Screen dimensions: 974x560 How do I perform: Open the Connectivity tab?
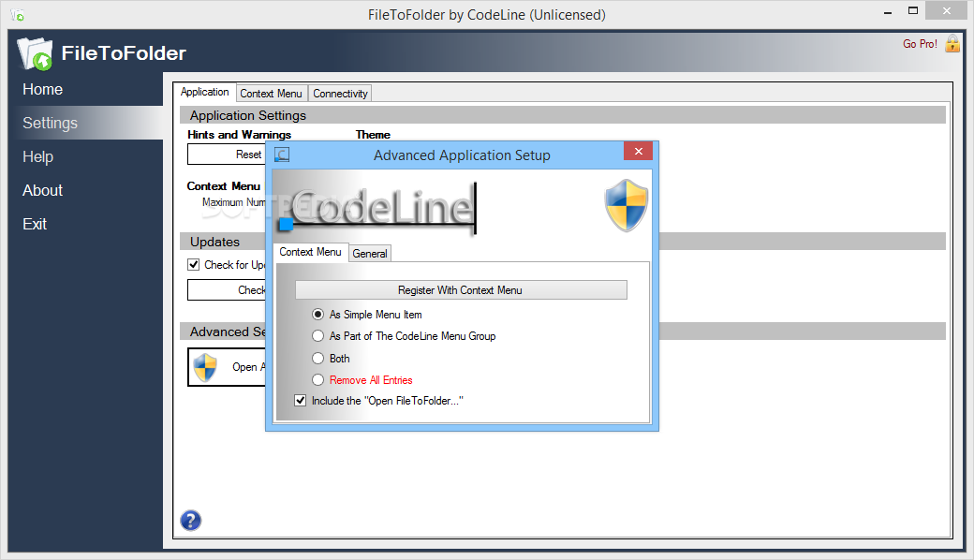340,93
